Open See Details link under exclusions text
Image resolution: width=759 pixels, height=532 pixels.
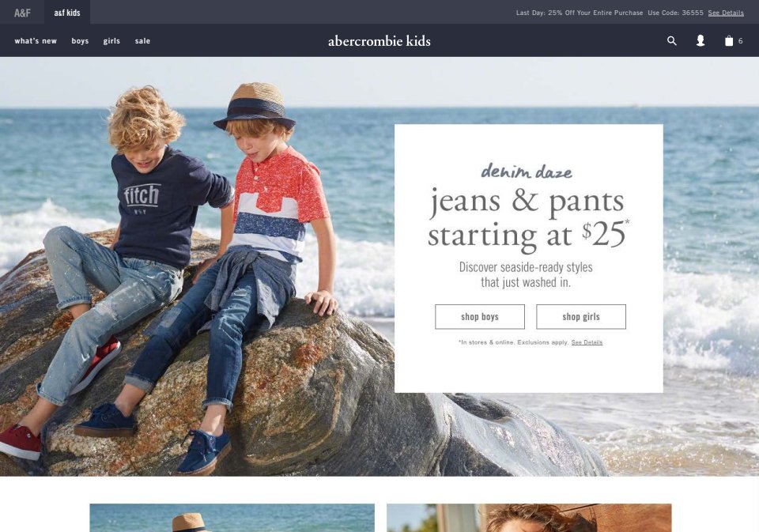click(x=587, y=342)
